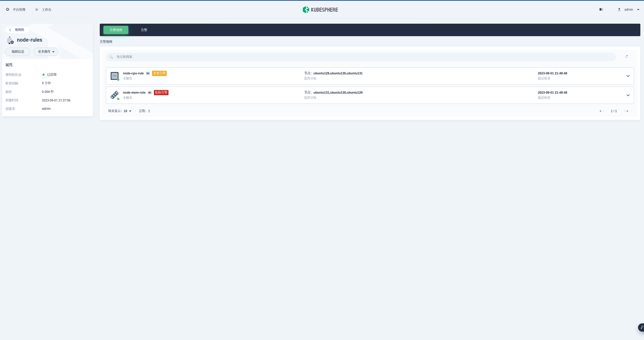Click the 已启用 status value
This screenshot has width=644, height=340.
click(x=52, y=75)
